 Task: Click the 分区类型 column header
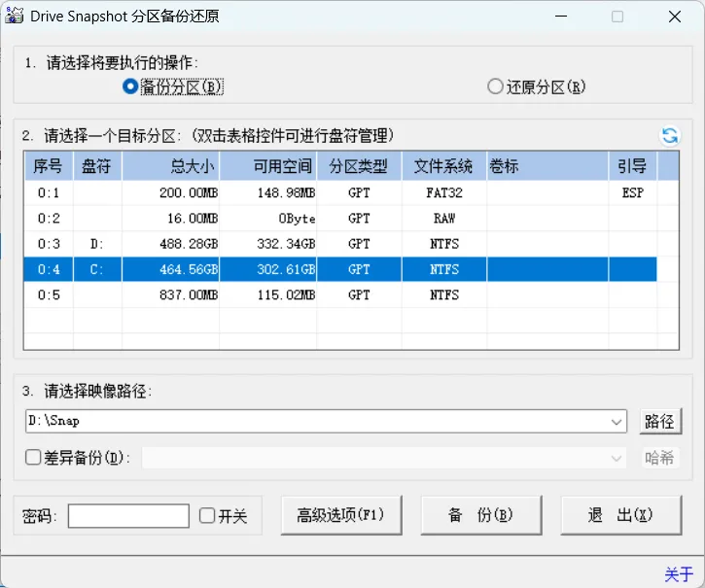(x=359, y=166)
